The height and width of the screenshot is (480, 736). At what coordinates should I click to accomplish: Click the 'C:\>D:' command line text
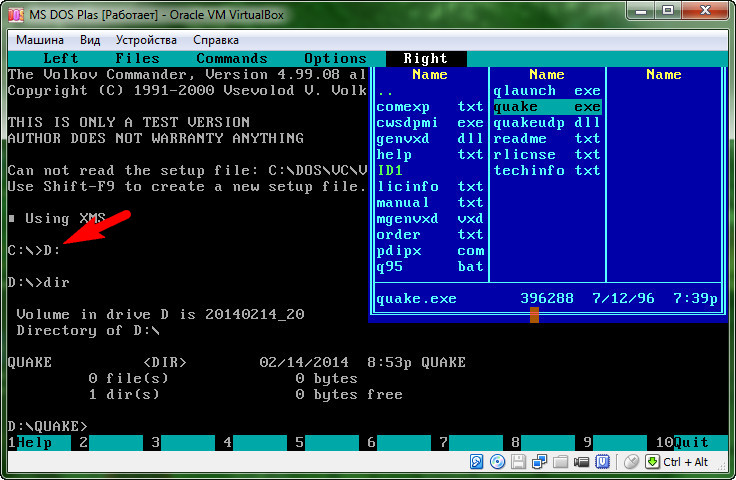34,251
